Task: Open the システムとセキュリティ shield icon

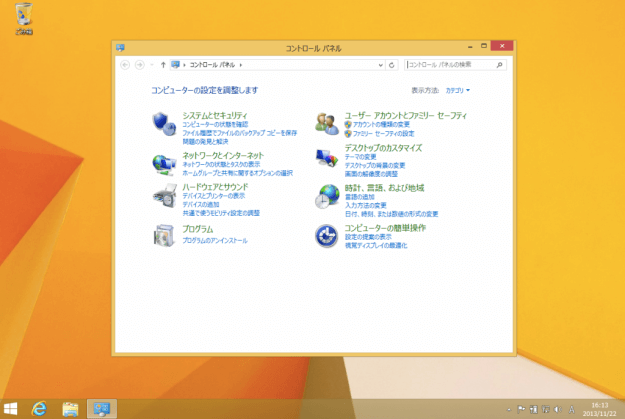Action: (164, 123)
